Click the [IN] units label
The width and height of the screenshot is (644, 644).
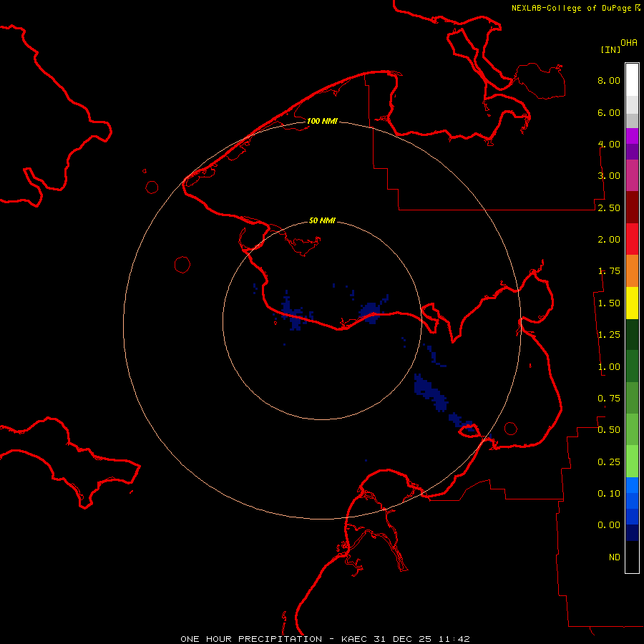(x=610, y=49)
